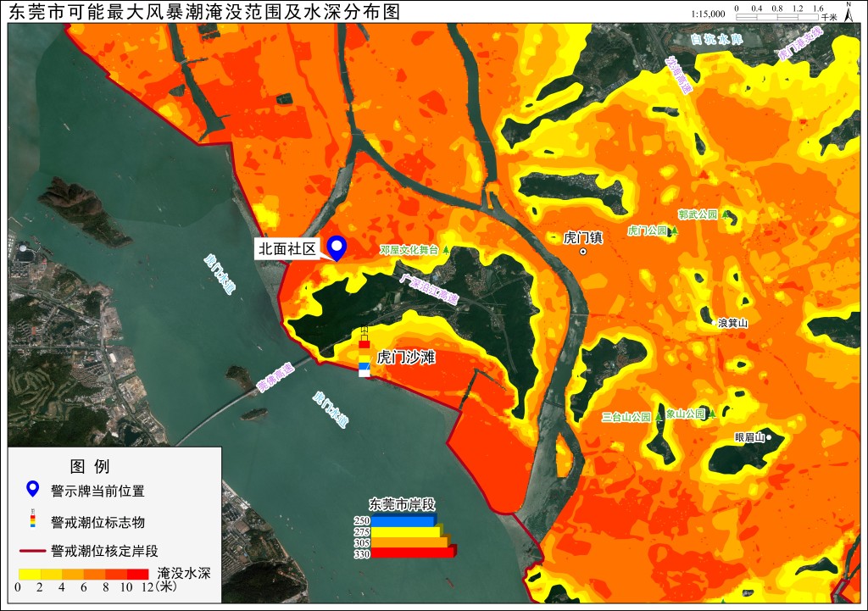
Task: Click the 虎门港支线 road label
Action: [800, 43]
